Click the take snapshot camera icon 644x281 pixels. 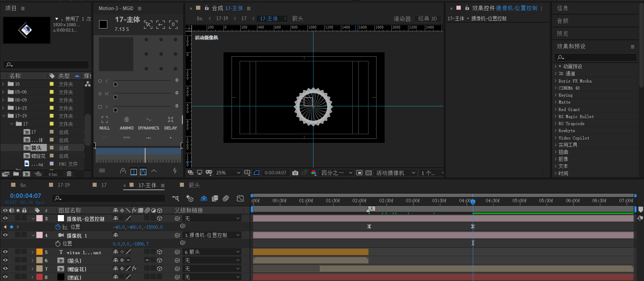[295, 173]
